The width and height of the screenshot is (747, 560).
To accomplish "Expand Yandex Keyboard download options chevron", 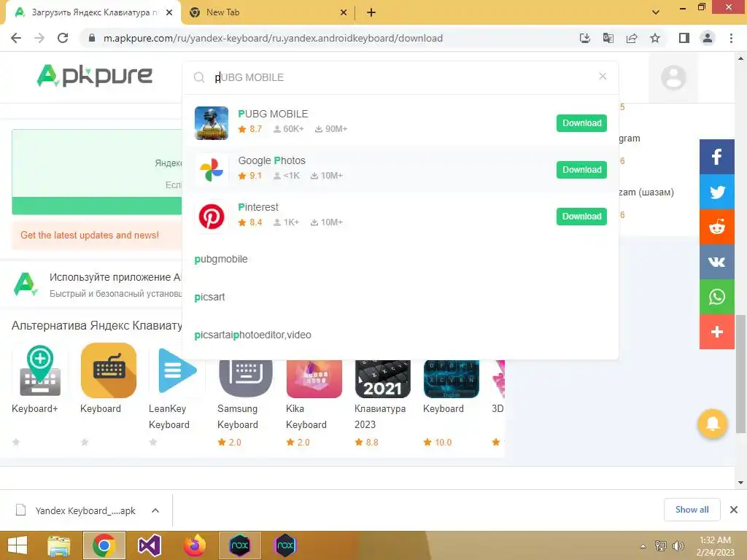I will [155, 510].
